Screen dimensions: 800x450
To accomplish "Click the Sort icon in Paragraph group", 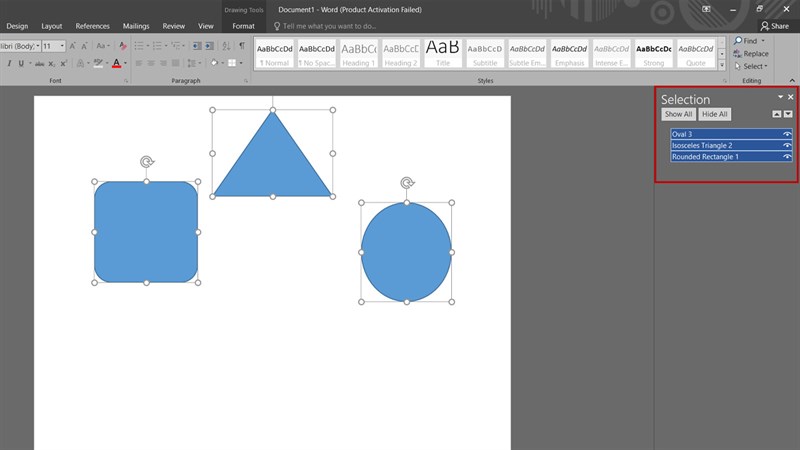I will [x=226, y=46].
